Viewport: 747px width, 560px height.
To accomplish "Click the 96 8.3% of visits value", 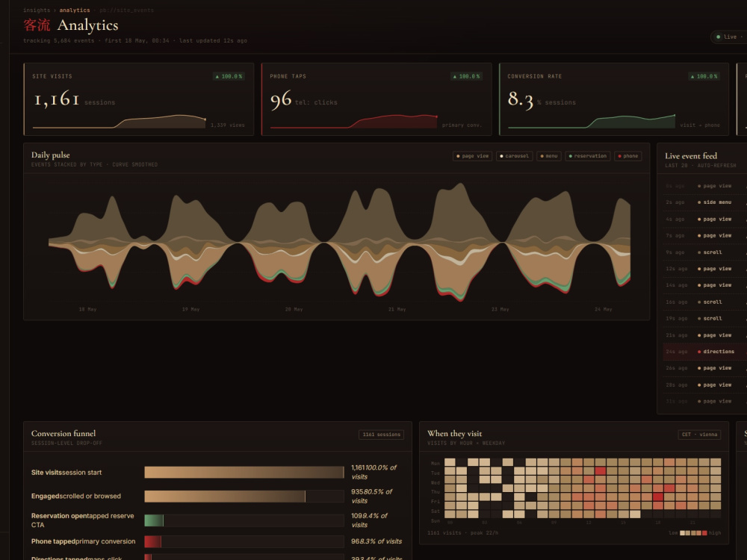I will tap(376, 541).
